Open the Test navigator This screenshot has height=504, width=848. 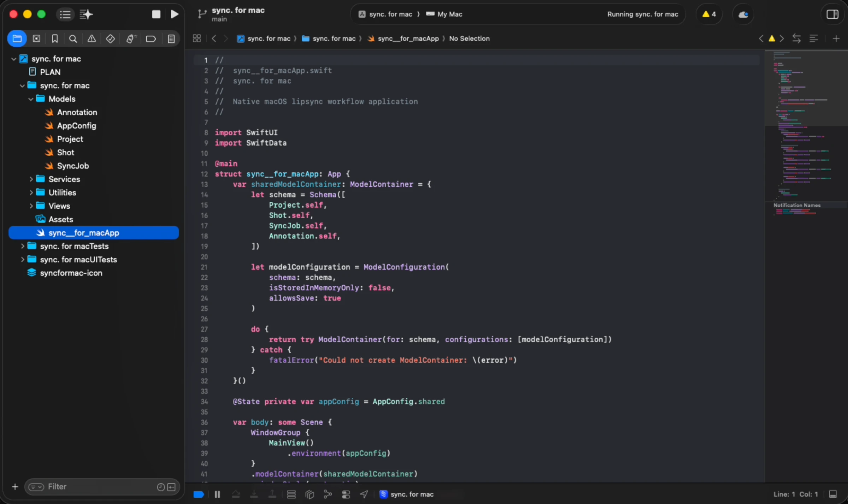coord(110,38)
